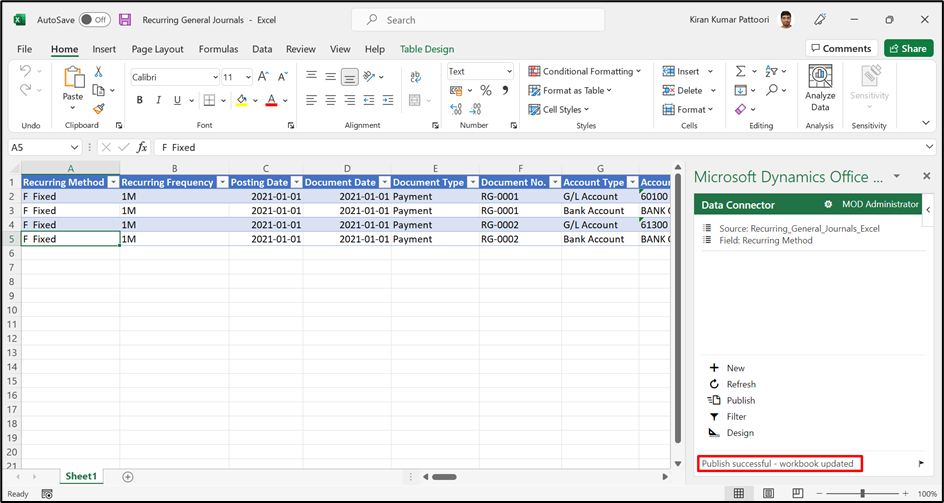The height and width of the screenshot is (503, 944).
Task: Click the Find & Select magnifier icon
Action: pos(772,90)
